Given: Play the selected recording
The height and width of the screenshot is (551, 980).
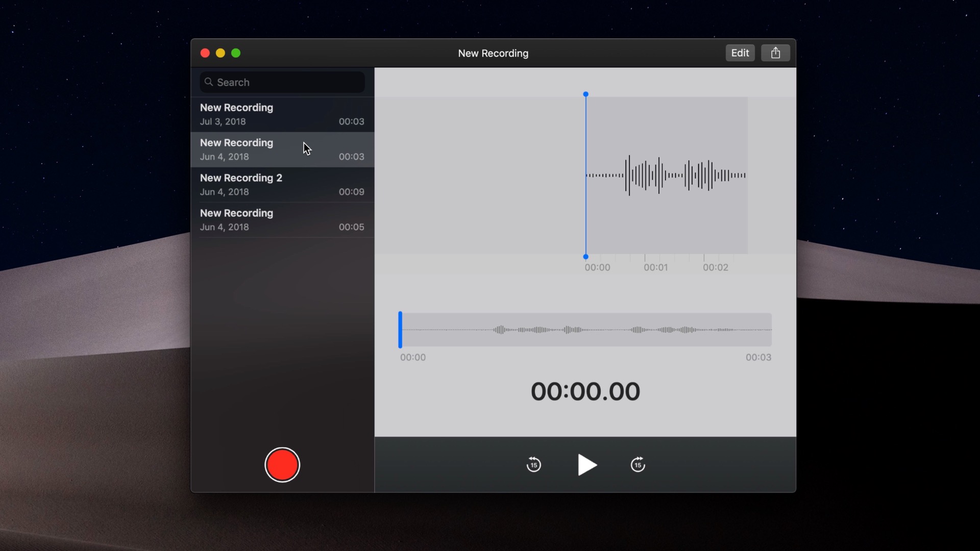Looking at the screenshot, I should click(x=586, y=465).
